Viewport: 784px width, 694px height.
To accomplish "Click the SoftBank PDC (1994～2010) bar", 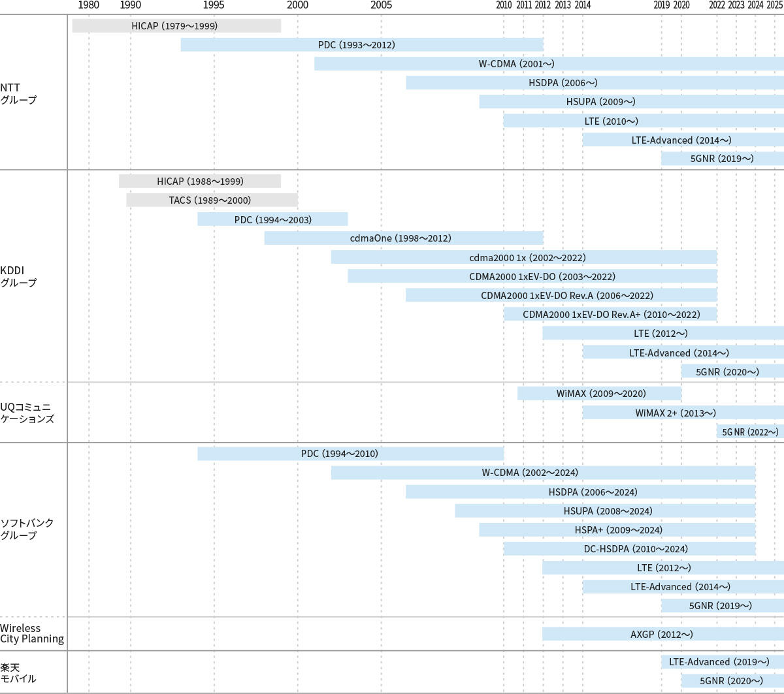I will click(350, 454).
